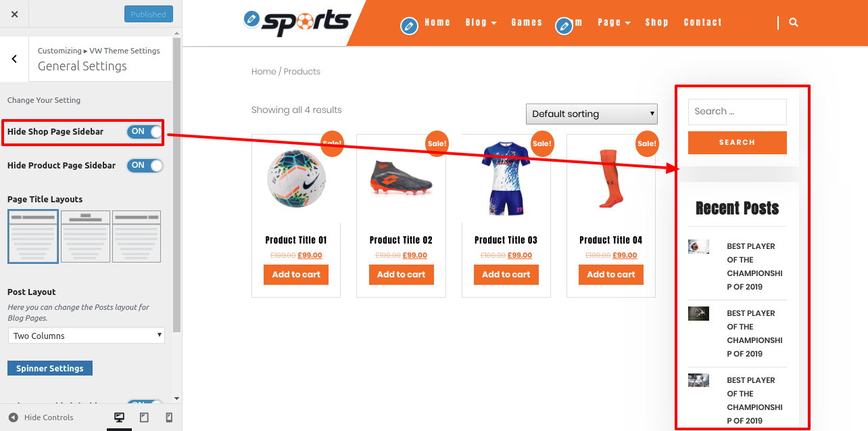Screen dimensions: 868x431
Task: Click the sidebar Search input field
Action: click(x=738, y=112)
